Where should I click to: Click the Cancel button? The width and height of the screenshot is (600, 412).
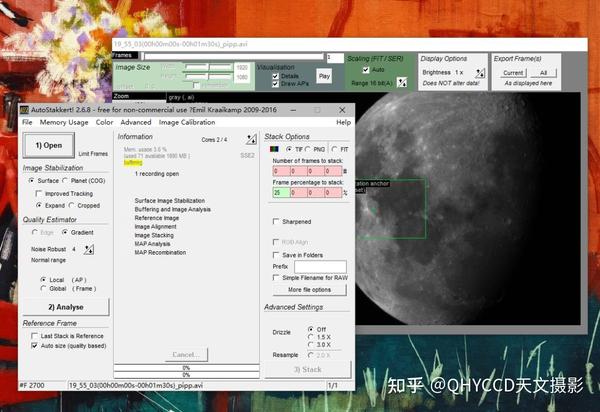(186, 355)
